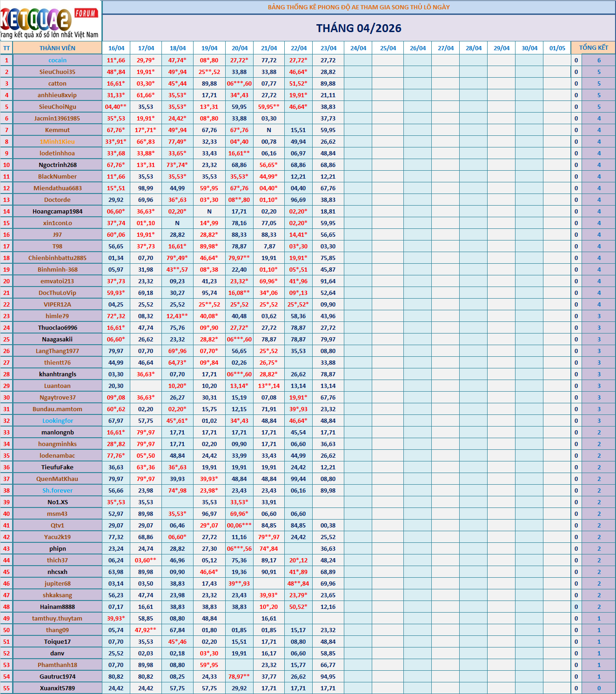616x694 pixels.
Task: Click Xuanxit5789's total score 0
Action: point(599,688)
